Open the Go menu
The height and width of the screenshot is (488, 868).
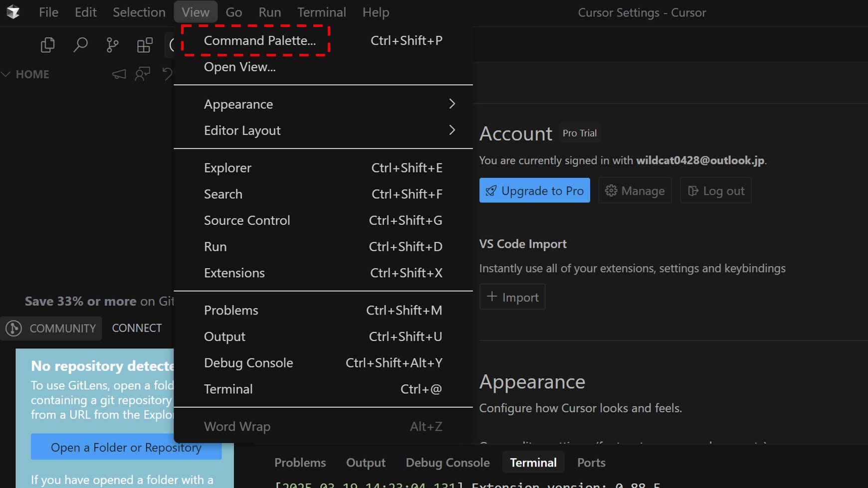click(x=233, y=12)
